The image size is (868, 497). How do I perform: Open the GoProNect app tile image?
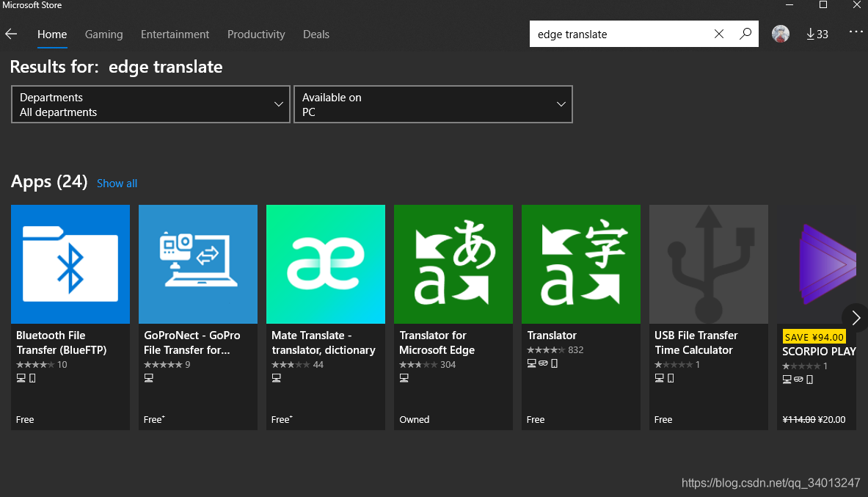[x=198, y=264]
